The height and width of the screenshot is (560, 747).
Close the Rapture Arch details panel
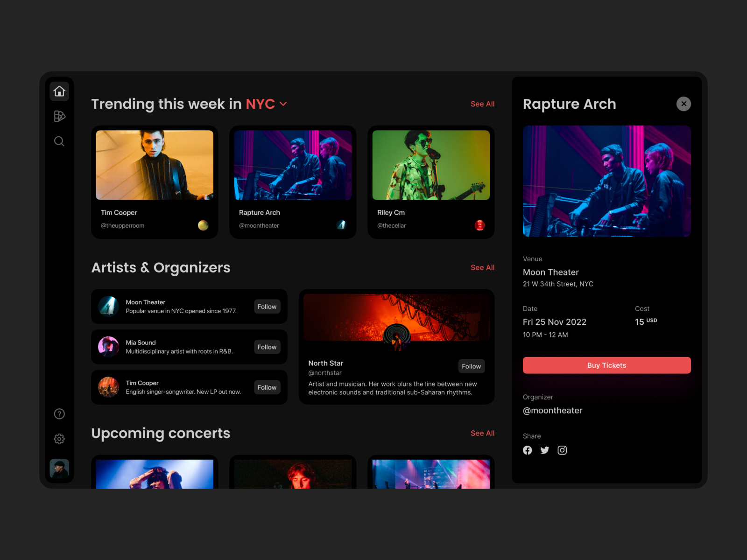pyautogui.click(x=684, y=104)
